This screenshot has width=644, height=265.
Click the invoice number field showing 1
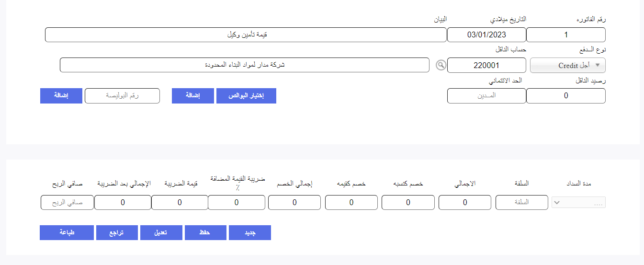[x=566, y=35]
